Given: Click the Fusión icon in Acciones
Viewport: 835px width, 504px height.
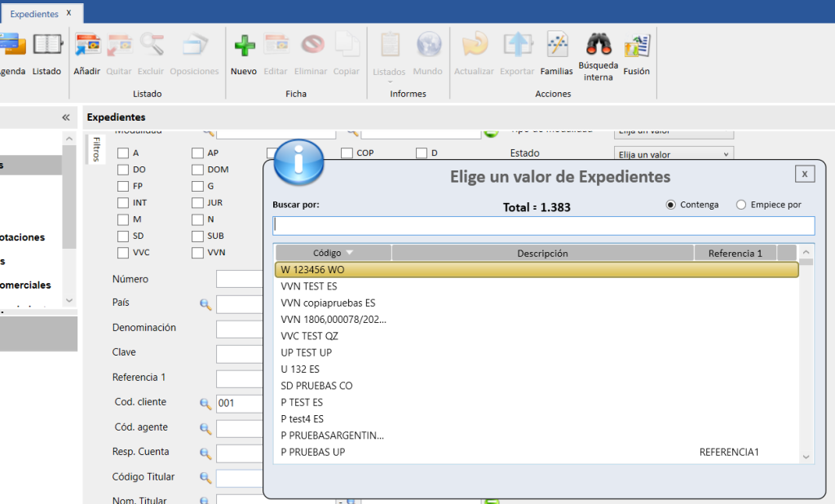Looking at the screenshot, I should (636, 46).
